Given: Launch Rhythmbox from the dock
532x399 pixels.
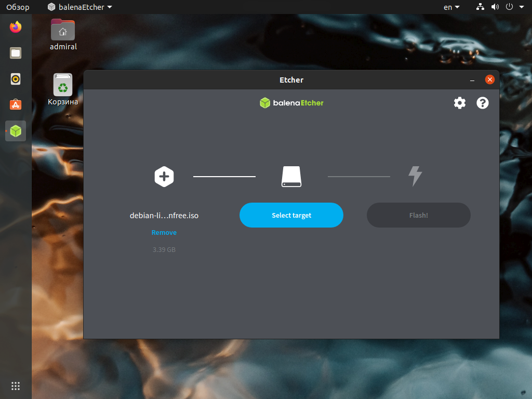Looking at the screenshot, I should 16,79.
